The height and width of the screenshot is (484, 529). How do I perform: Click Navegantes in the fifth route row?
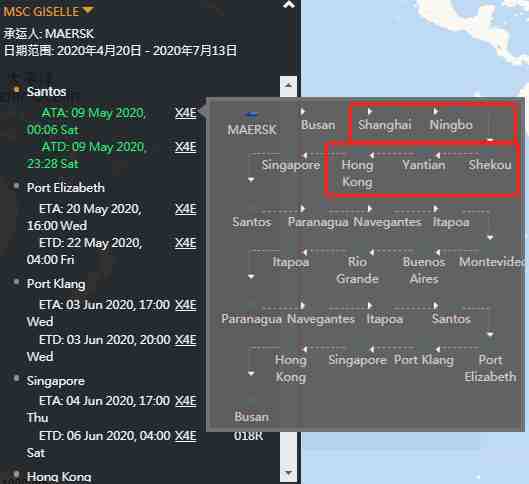[x=321, y=319]
